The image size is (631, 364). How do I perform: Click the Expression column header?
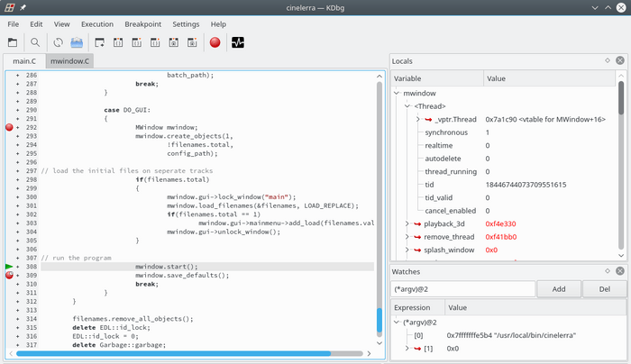pyautogui.click(x=417, y=307)
